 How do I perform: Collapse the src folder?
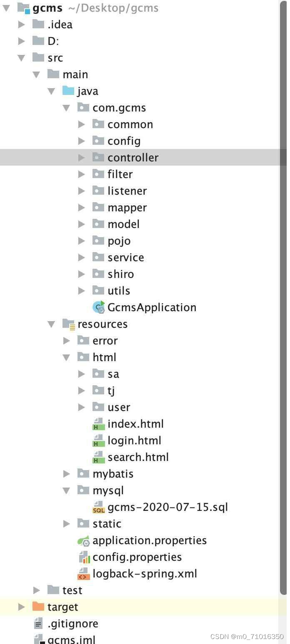(21, 57)
